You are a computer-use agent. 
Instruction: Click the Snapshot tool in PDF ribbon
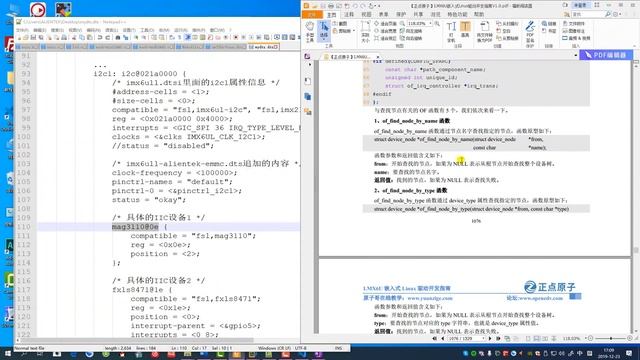(340, 24)
